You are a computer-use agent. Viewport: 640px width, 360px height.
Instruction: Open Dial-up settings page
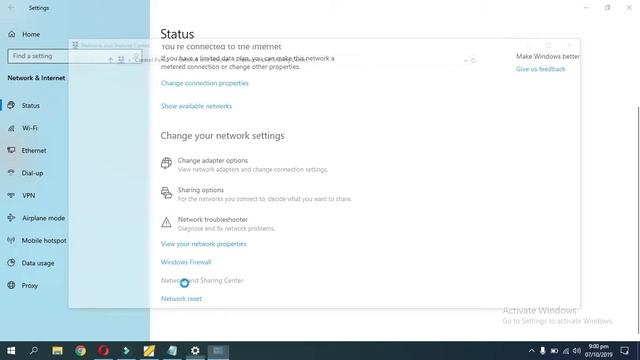(x=32, y=173)
